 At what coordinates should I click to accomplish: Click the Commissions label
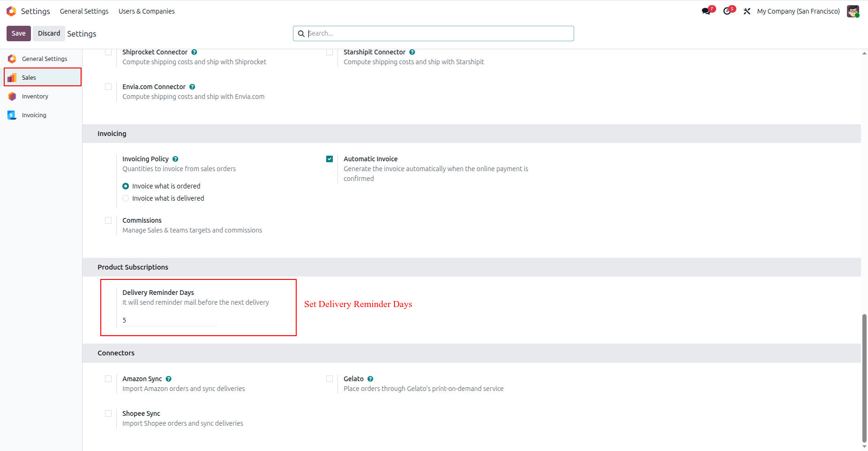(142, 220)
